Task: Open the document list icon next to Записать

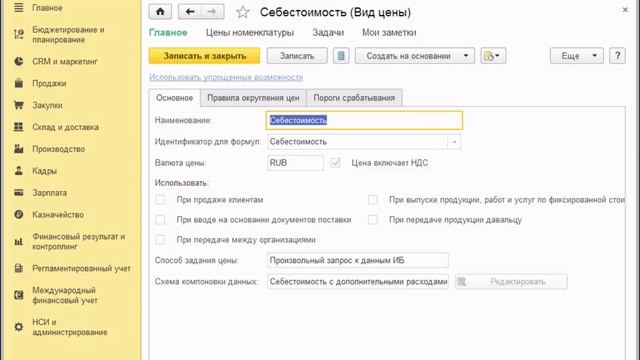Action: tap(341, 56)
